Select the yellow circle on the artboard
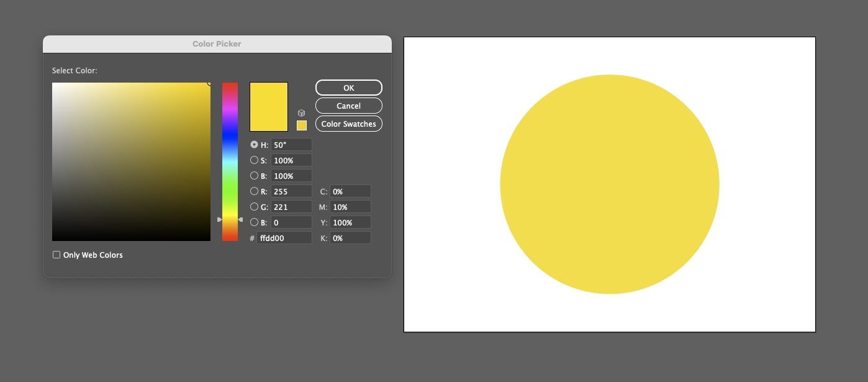The width and height of the screenshot is (868, 382). [x=609, y=184]
